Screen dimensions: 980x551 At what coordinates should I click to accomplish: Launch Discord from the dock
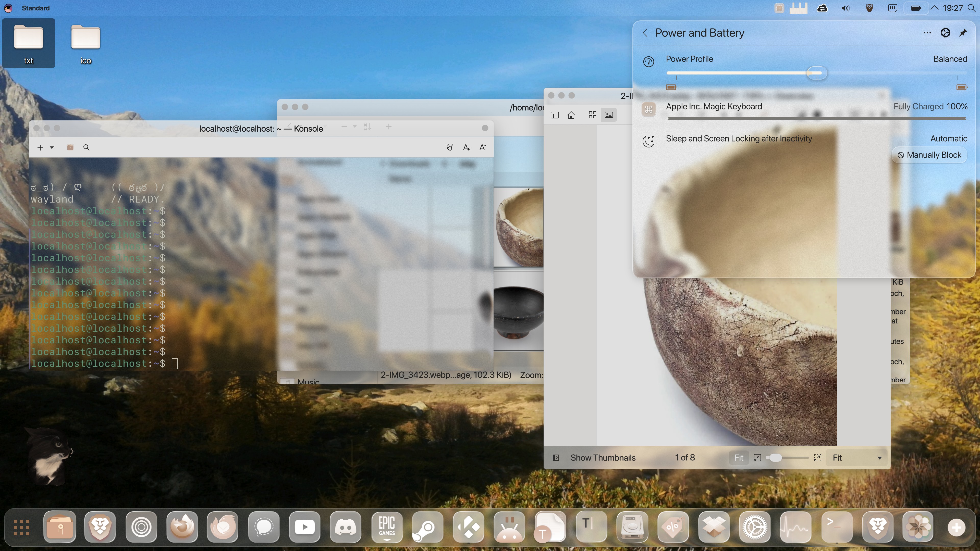click(346, 527)
